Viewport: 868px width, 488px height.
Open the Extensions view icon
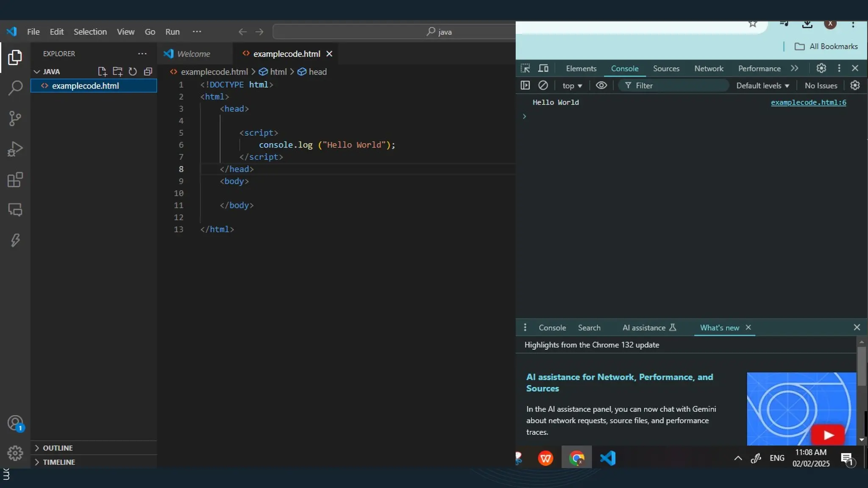(x=15, y=180)
